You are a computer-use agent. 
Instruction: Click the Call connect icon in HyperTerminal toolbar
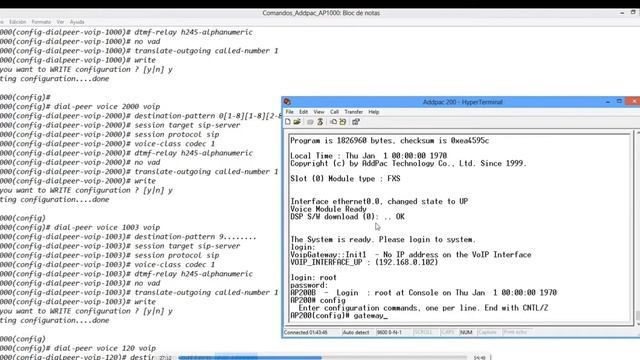[310, 122]
